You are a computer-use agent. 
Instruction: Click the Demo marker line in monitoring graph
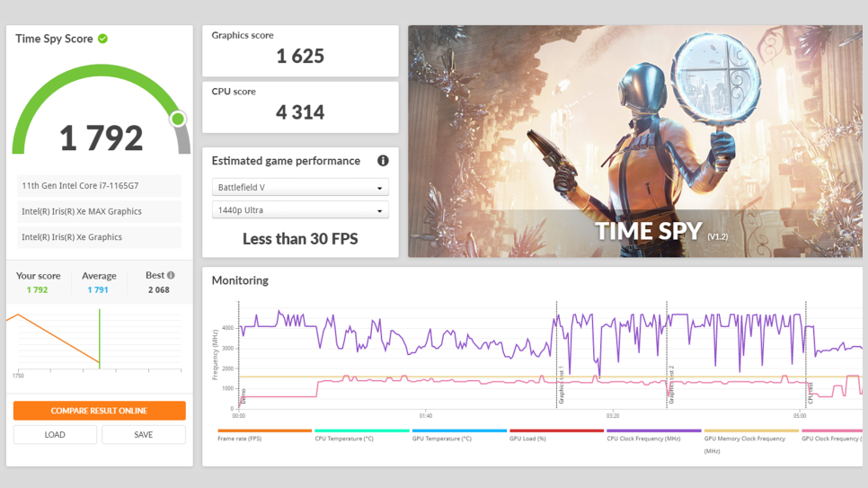(239, 354)
